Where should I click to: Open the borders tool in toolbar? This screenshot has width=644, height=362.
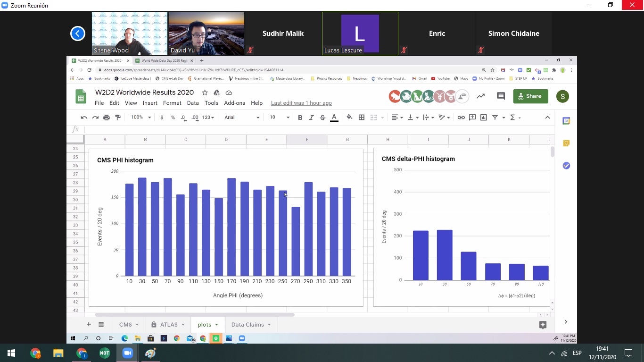tap(362, 118)
